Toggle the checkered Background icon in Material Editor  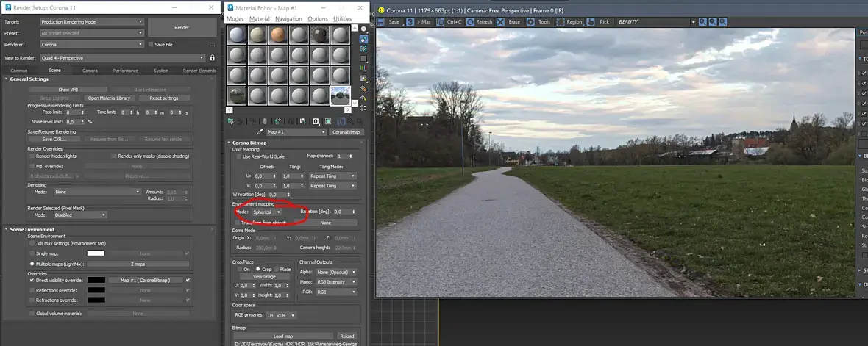point(363,48)
